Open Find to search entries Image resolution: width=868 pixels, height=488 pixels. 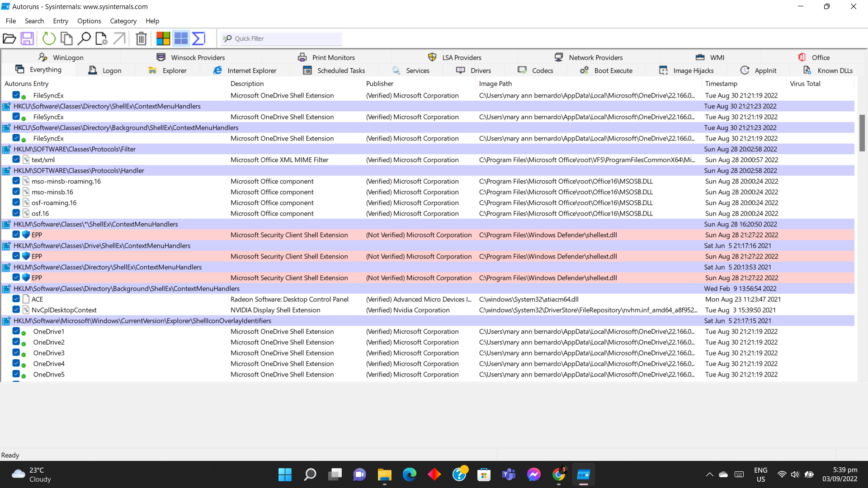pyautogui.click(x=84, y=38)
